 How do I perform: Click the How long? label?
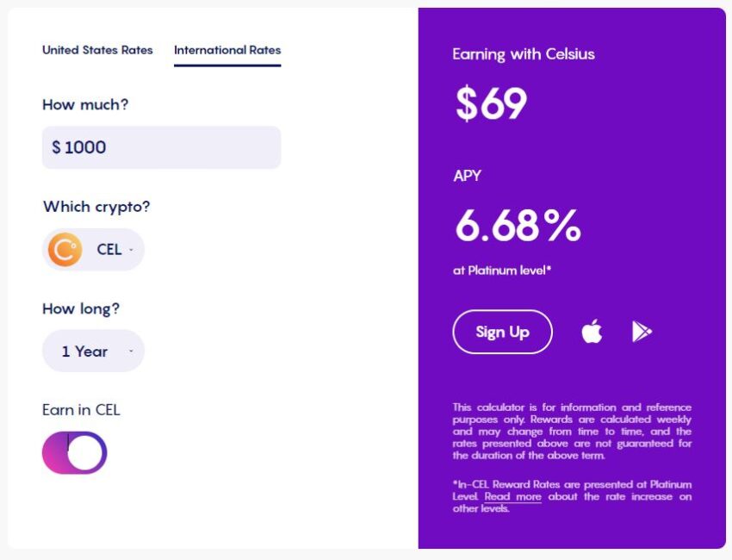tap(81, 308)
